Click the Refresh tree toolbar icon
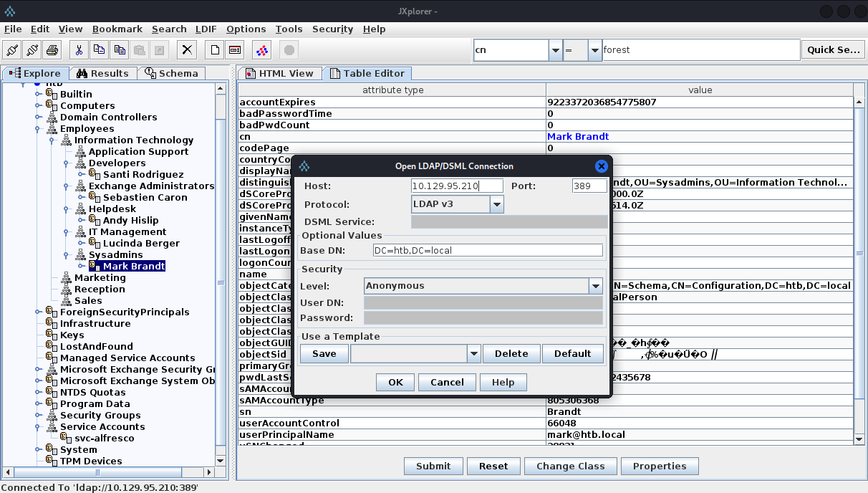 [x=262, y=50]
